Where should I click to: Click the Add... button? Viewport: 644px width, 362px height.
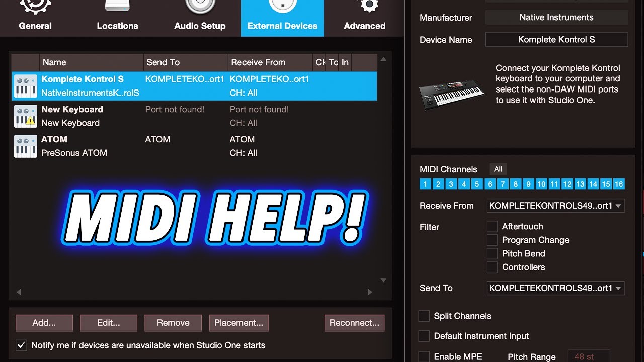44,323
